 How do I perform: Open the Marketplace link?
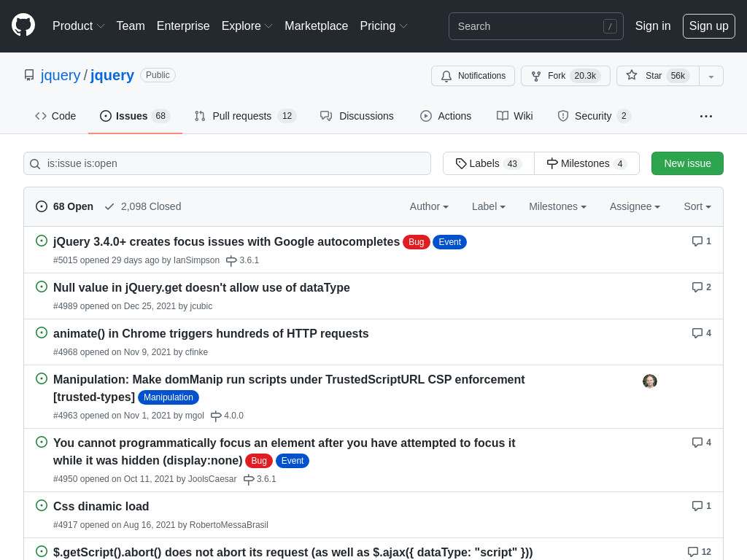coord(317,26)
